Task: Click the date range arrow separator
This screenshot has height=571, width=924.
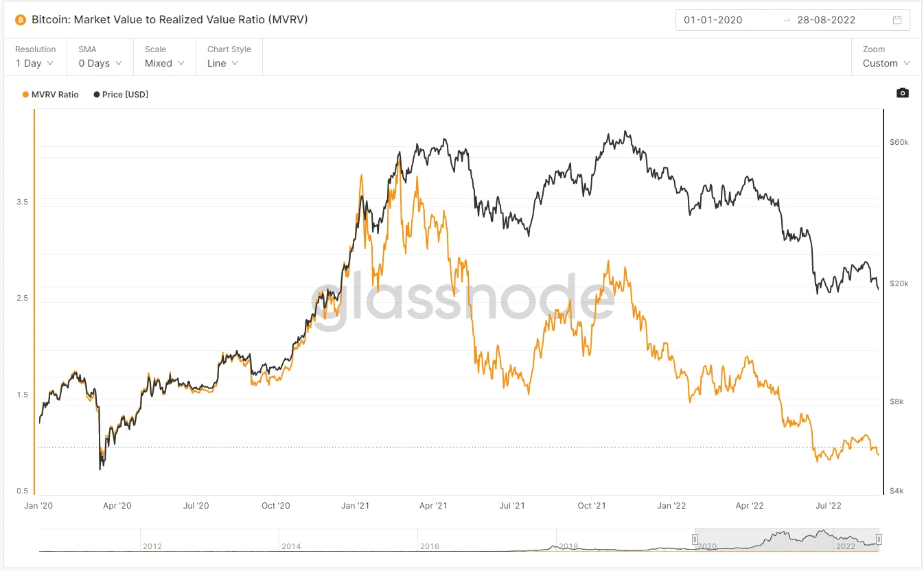Action: click(787, 20)
